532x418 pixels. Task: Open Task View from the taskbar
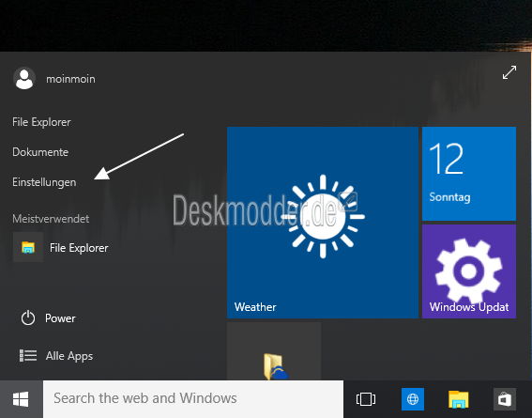point(366,399)
